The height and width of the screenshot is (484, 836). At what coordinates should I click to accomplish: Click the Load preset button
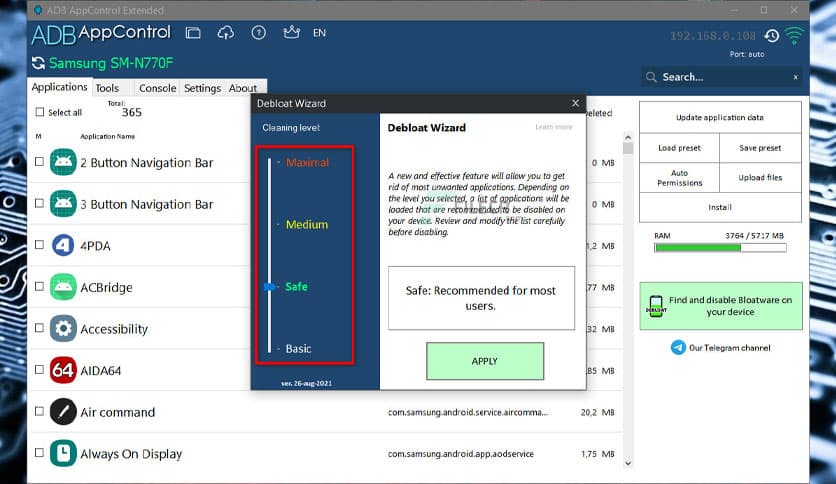point(679,148)
